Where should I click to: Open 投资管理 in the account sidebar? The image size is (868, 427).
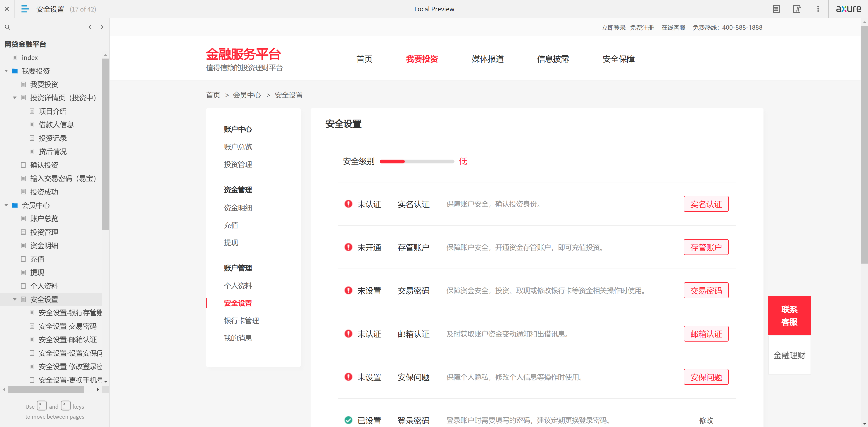(238, 164)
